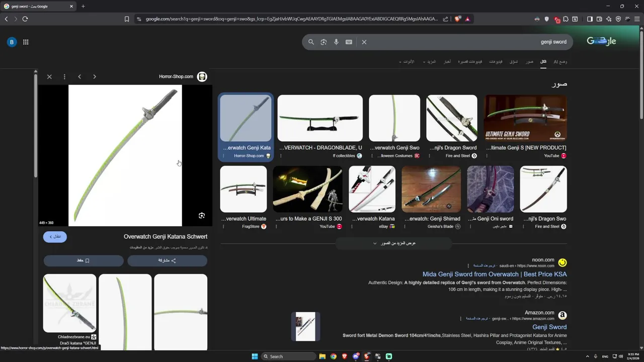
Task: Open Windows Start menu
Action: (255, 356)
